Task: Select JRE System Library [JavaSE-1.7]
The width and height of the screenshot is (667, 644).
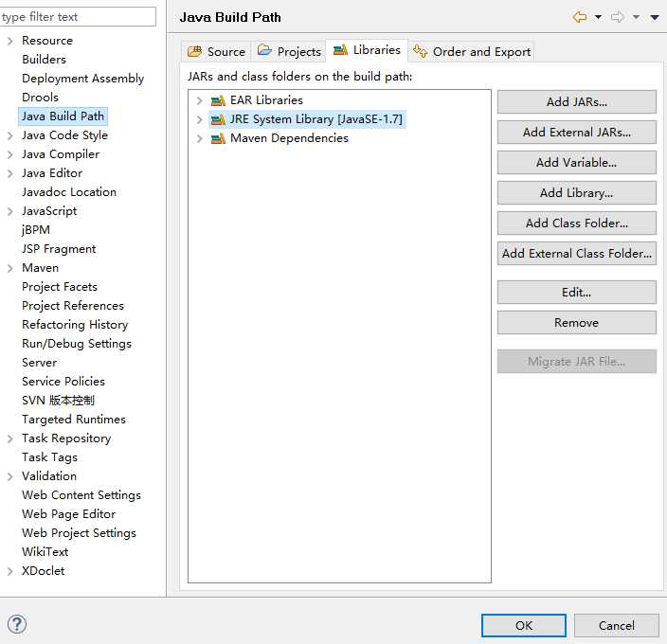Action: pos(316,119)
